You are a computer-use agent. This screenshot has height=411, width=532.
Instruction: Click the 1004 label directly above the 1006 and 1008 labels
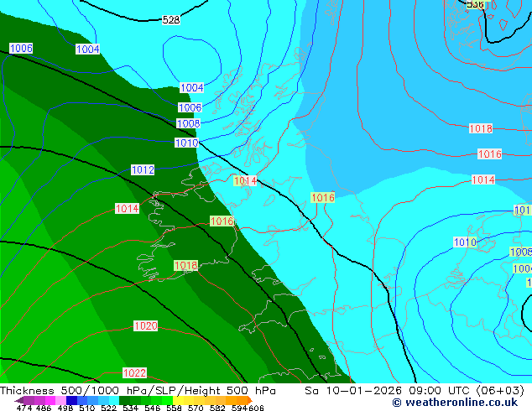(x=191, y=87)
